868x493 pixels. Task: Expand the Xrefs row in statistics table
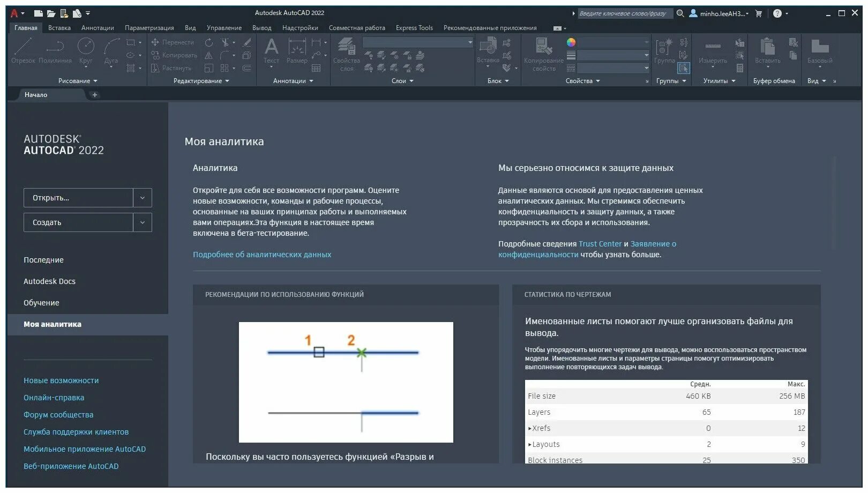tap(530, 428)
